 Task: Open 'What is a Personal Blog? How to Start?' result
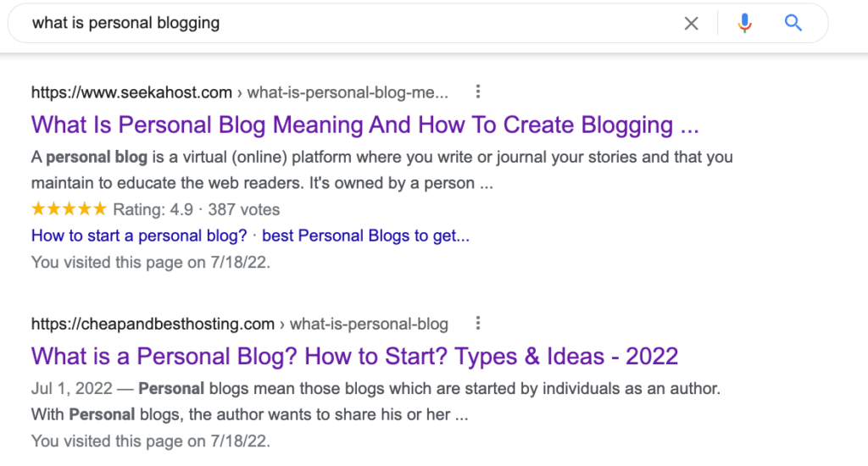354,356
